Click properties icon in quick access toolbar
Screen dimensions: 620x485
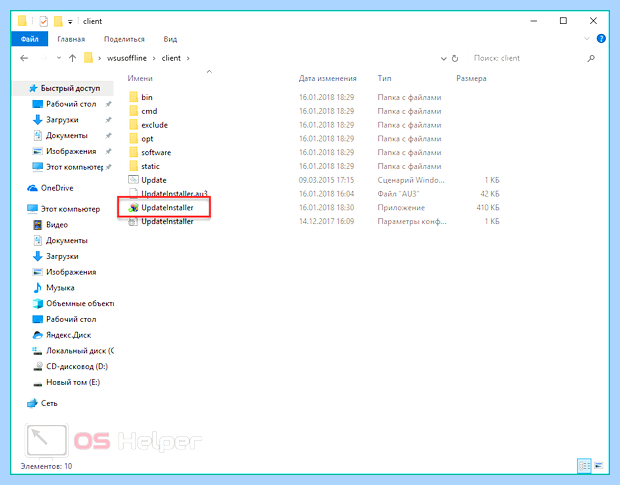44,21
